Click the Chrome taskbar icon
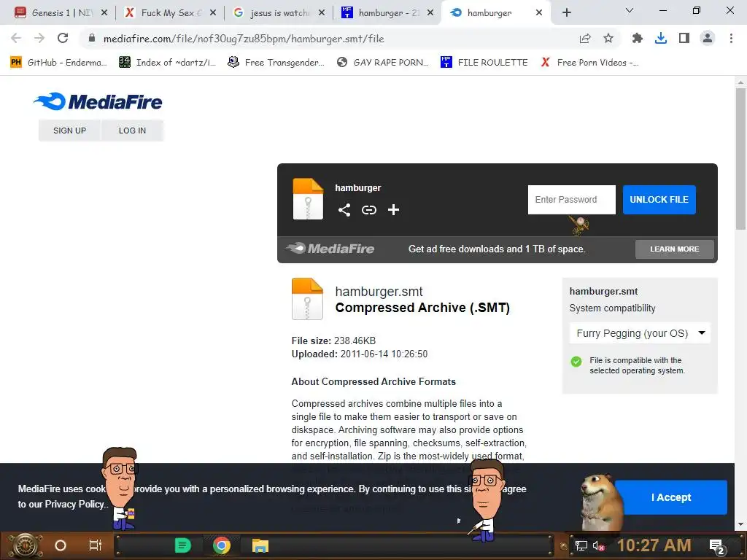The image size is (747, 560). tap(222, 545)
